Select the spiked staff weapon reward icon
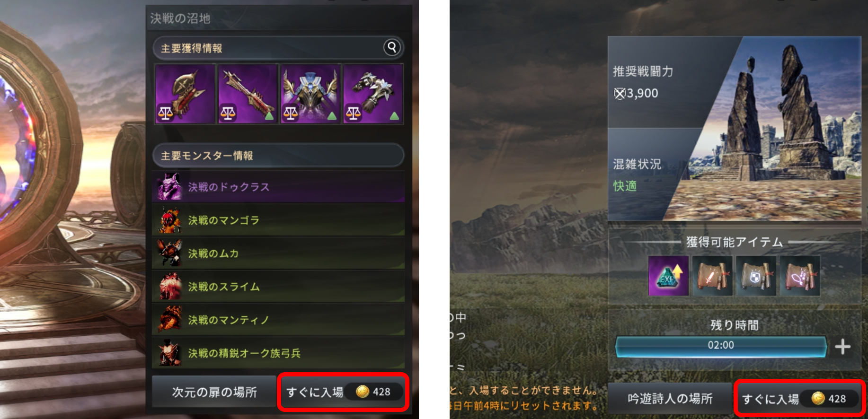 248,94
